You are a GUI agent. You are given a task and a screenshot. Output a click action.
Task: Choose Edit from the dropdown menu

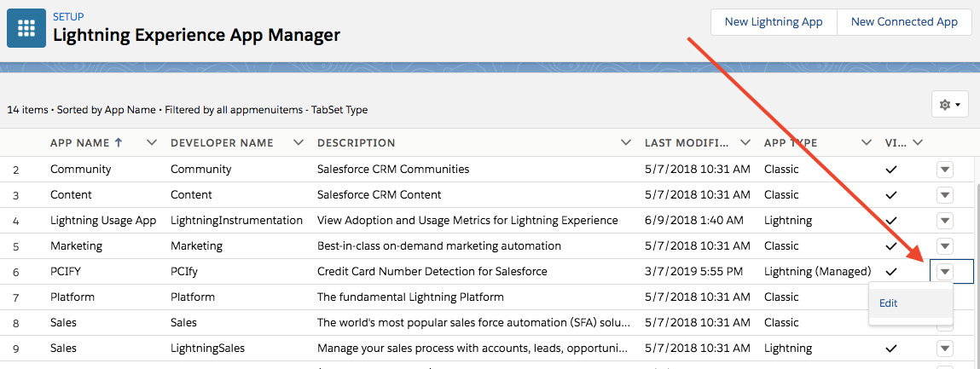911,303
